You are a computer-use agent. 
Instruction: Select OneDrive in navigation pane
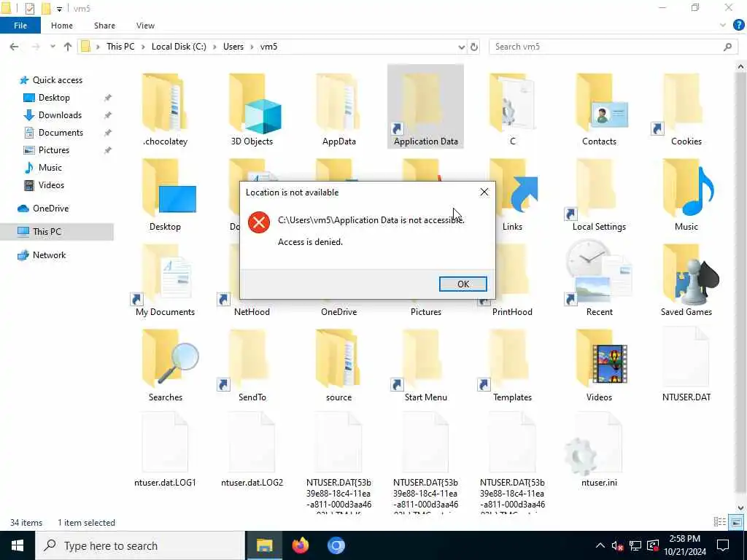[50, 209]
